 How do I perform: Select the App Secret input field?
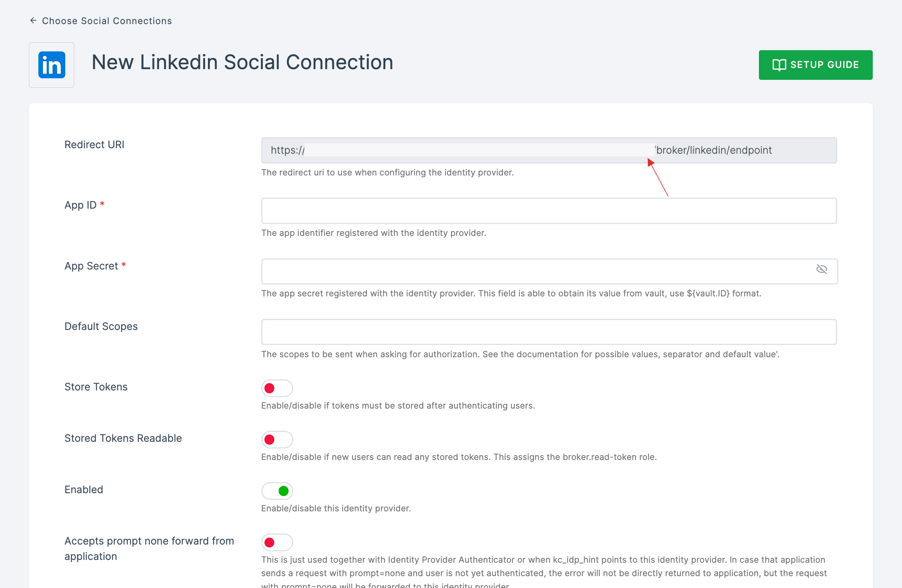[549, 271]
